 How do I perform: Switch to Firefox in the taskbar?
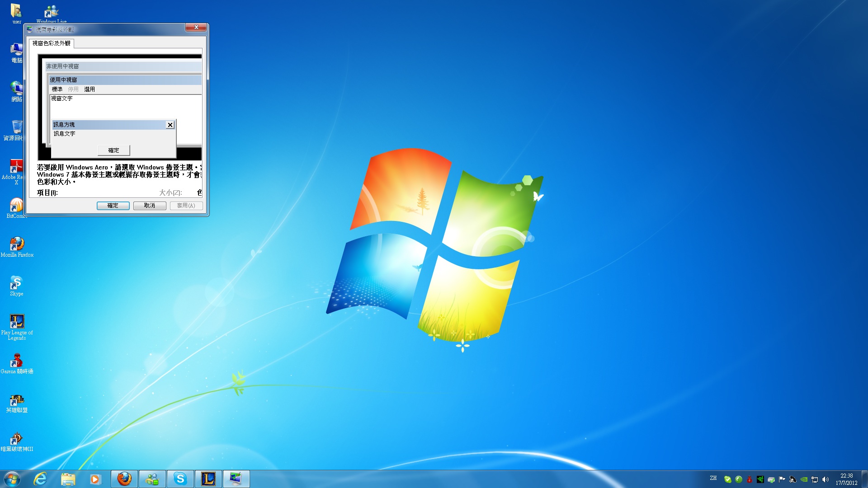124,479
